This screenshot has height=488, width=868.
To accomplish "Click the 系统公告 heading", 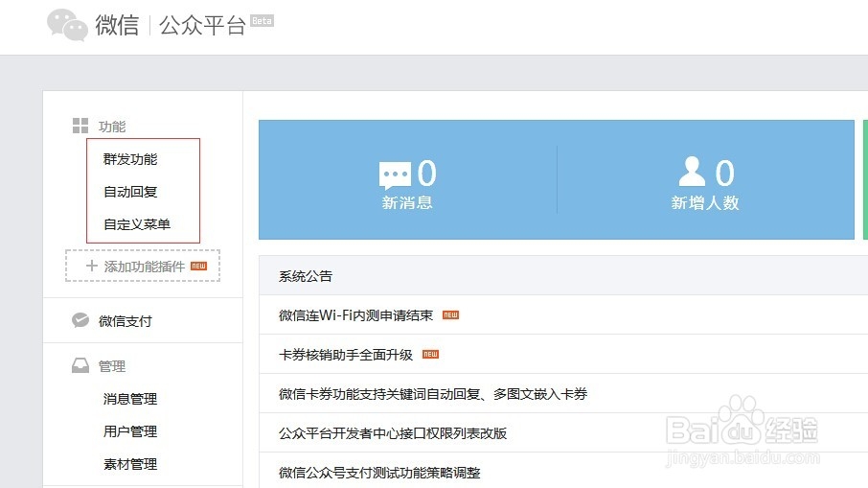I will (x=306, y=276).
